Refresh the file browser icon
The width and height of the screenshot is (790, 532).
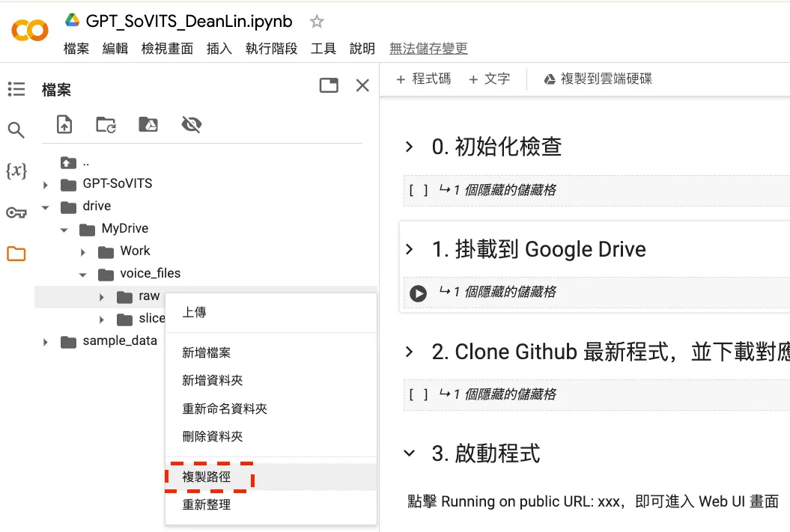106,124
